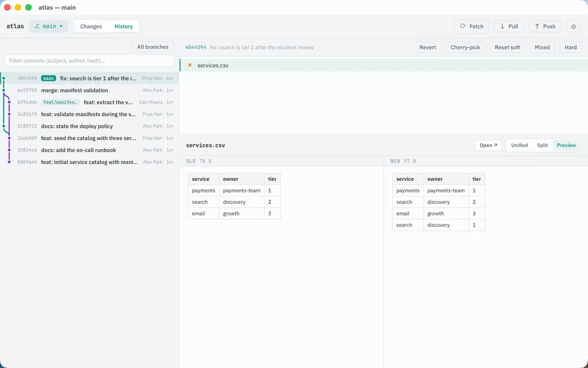Screen dimensions: 588x368
Task: Focus the Filter commits input field
Action: click(x=89, y=60)
